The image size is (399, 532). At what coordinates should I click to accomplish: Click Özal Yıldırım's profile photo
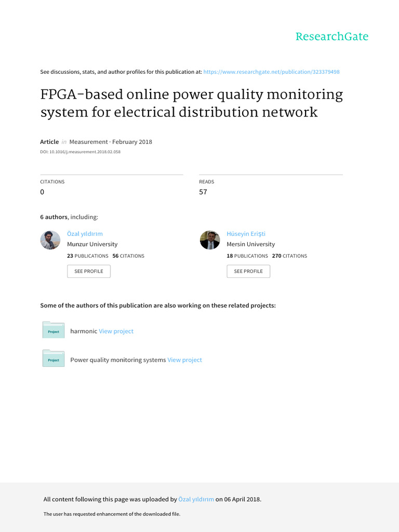(50, 240)
